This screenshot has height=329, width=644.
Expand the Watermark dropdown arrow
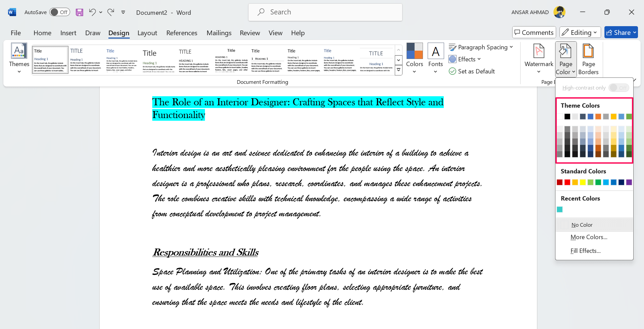pos(539,72)
